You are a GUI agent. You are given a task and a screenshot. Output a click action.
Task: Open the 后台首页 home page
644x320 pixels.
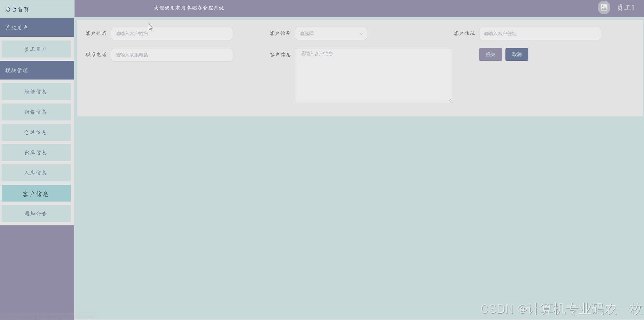click(18, 9)
